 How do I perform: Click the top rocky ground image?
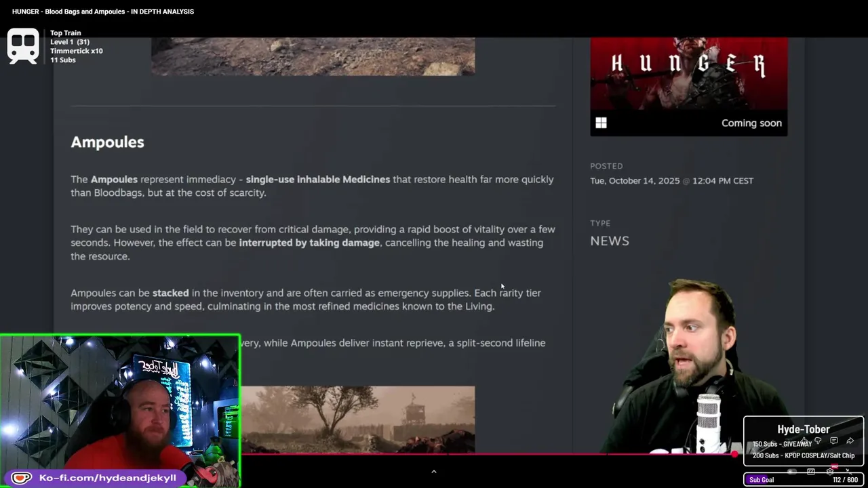pos(313,56)
